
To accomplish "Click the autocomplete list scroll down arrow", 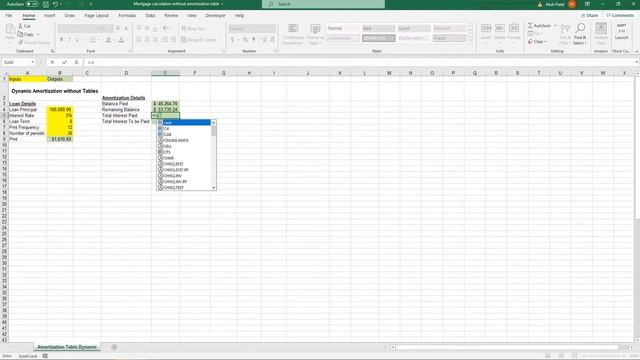I will click(x=213, y=188).
